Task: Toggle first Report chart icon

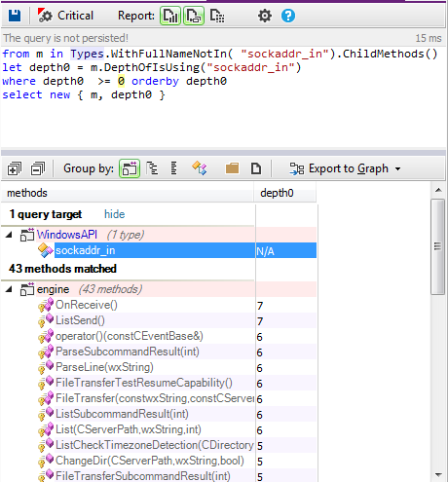Action: 170,16
